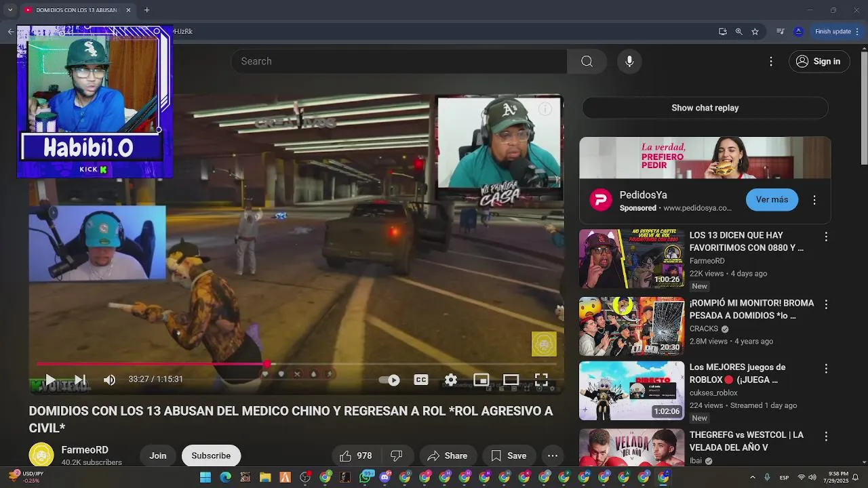Open File Explorer from the taskbar
Viewport: 868px width, 488px height.
coord(265,477)
